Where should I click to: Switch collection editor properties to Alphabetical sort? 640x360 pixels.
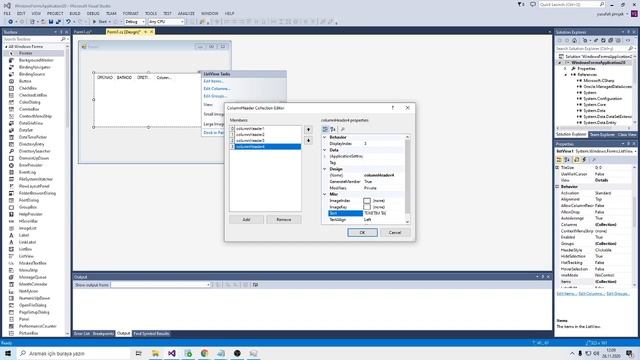click(333, 129)
